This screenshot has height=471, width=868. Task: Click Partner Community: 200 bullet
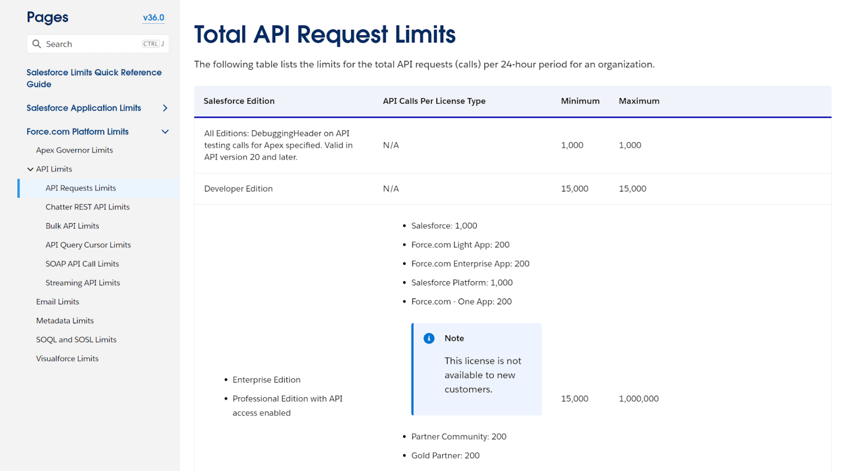click(x=458, y=437)
